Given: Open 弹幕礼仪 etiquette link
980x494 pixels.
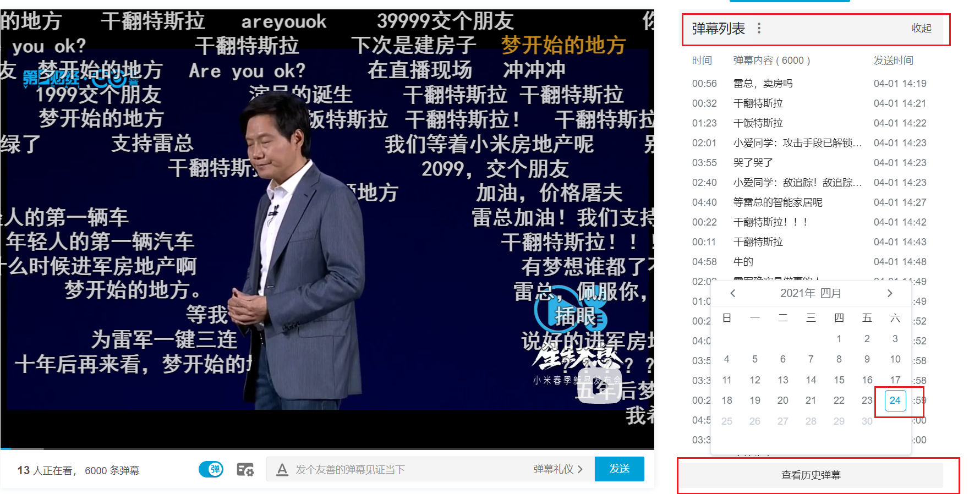Looking at the screenshot, I should point(557,469).
